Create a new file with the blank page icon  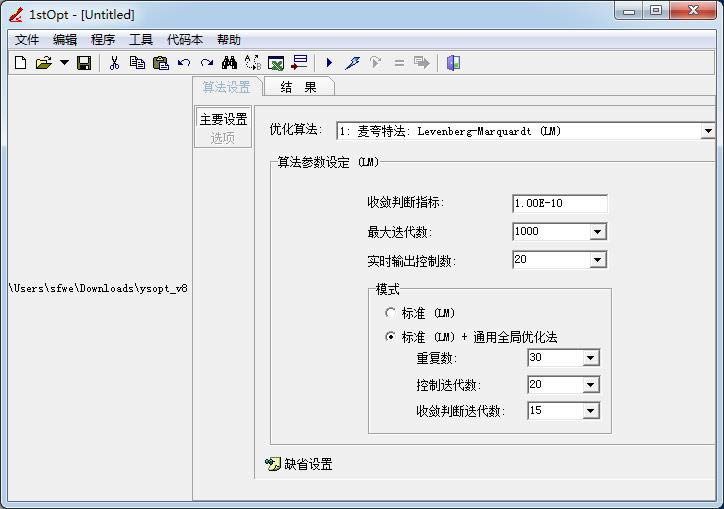(x=20, y=62)
